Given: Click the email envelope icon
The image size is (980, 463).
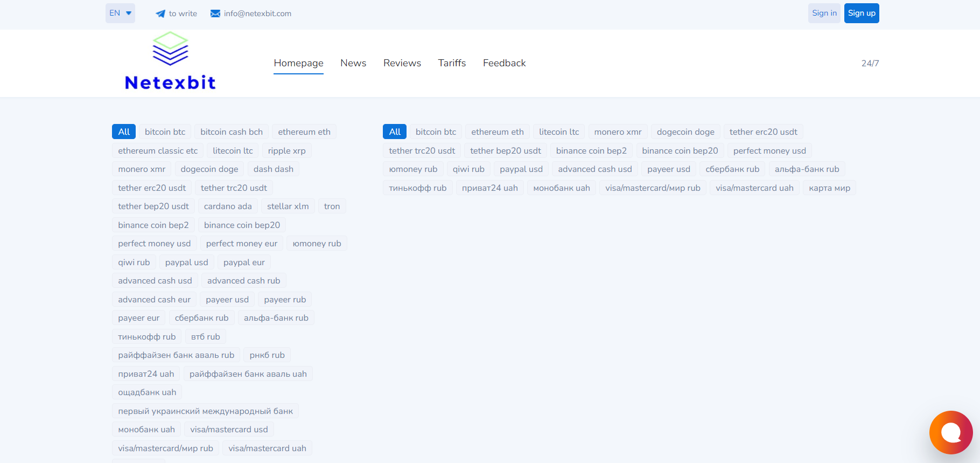Looking at the screenshot, I should click(215, 13).
